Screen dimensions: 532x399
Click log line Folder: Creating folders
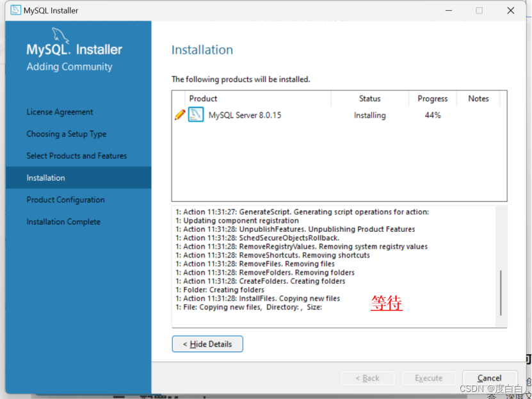click(x=220, y=289)
